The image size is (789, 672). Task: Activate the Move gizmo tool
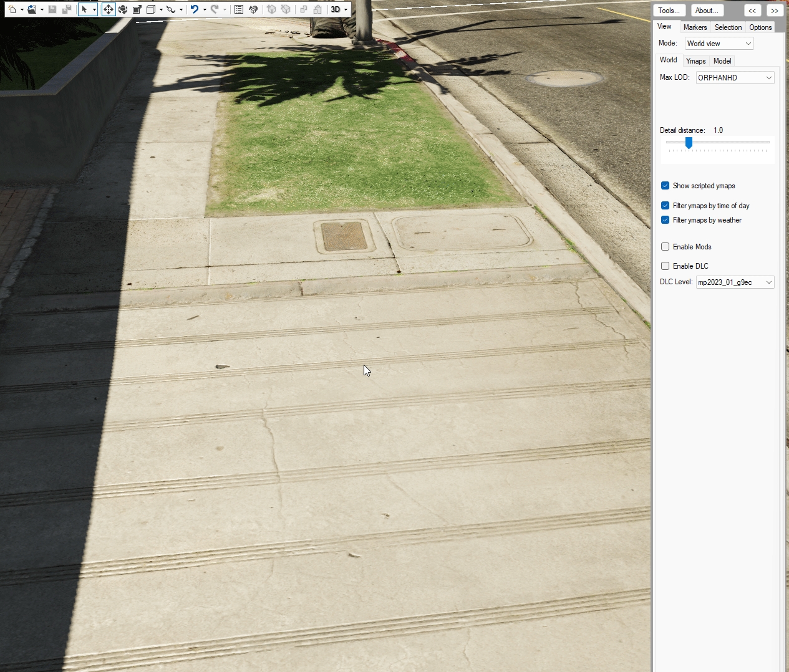(x=109, y=9)
